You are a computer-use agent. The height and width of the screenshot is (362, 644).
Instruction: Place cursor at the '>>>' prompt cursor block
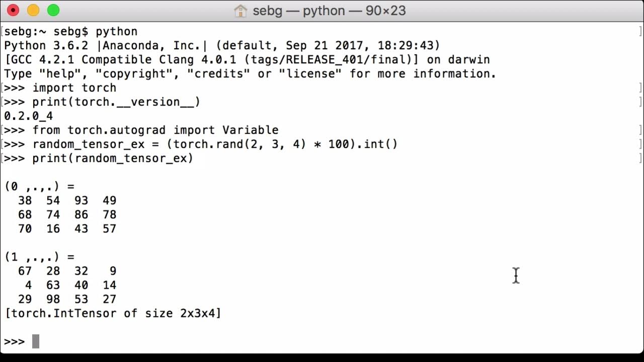(36, 341)
